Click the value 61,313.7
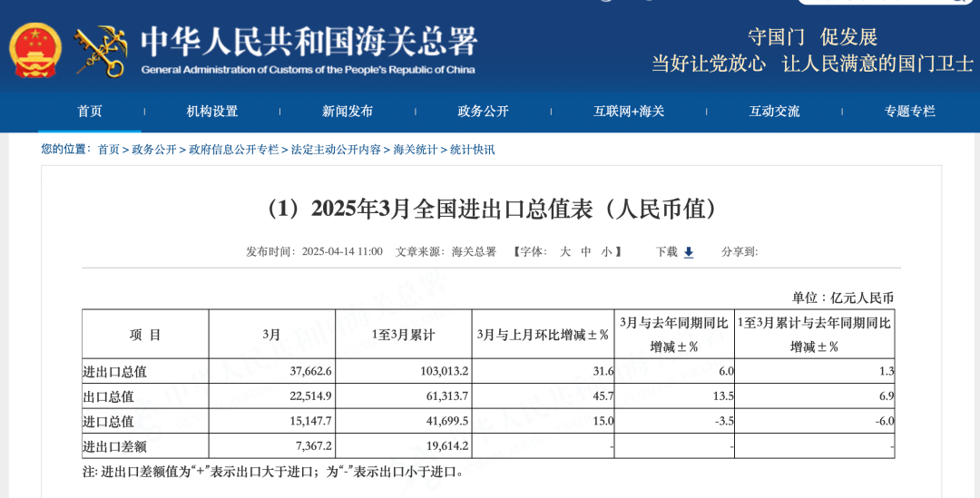This screenshot has height=498, width=980. [447, 396]
